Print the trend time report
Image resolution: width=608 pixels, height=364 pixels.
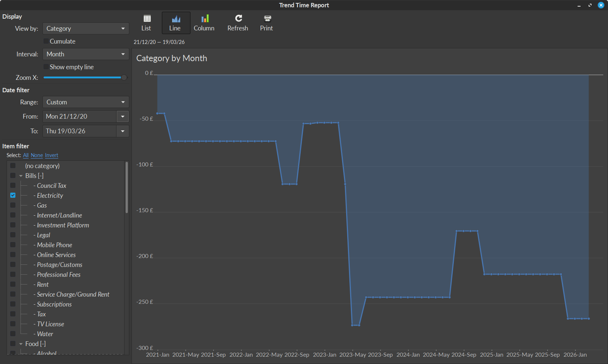267,23
